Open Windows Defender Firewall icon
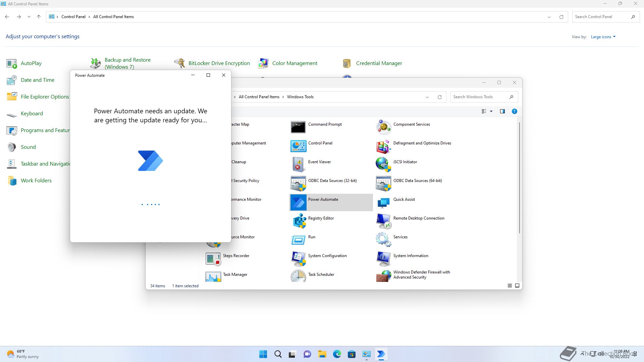The image size is (644, 362). pyautogui.click(x=383, y=277)
